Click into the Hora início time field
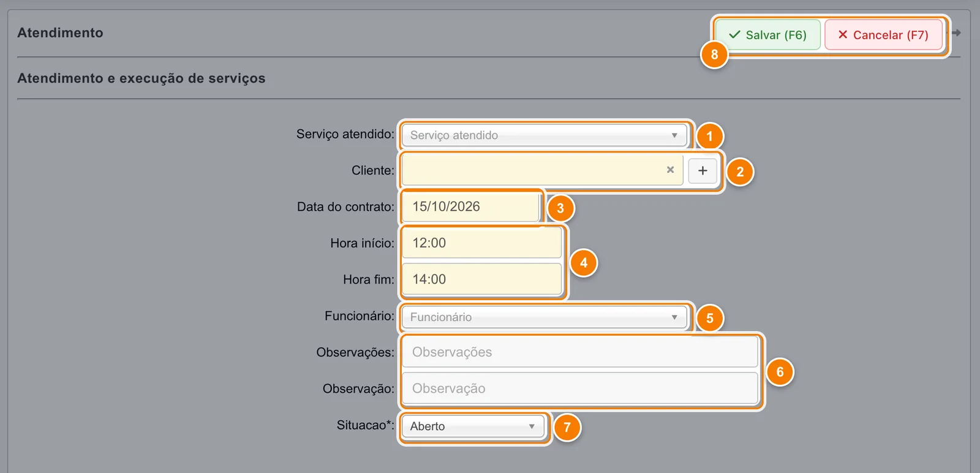The width and height of the screenshot is (980, 473). tap(481, 243)
